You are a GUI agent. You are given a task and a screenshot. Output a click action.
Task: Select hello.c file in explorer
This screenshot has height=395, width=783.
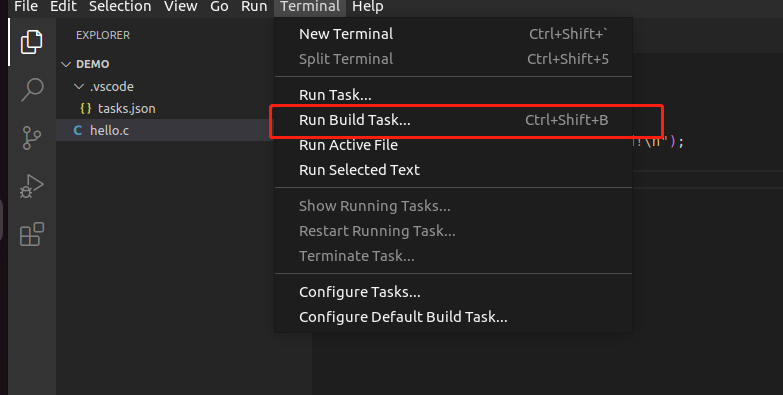(165, 130)
